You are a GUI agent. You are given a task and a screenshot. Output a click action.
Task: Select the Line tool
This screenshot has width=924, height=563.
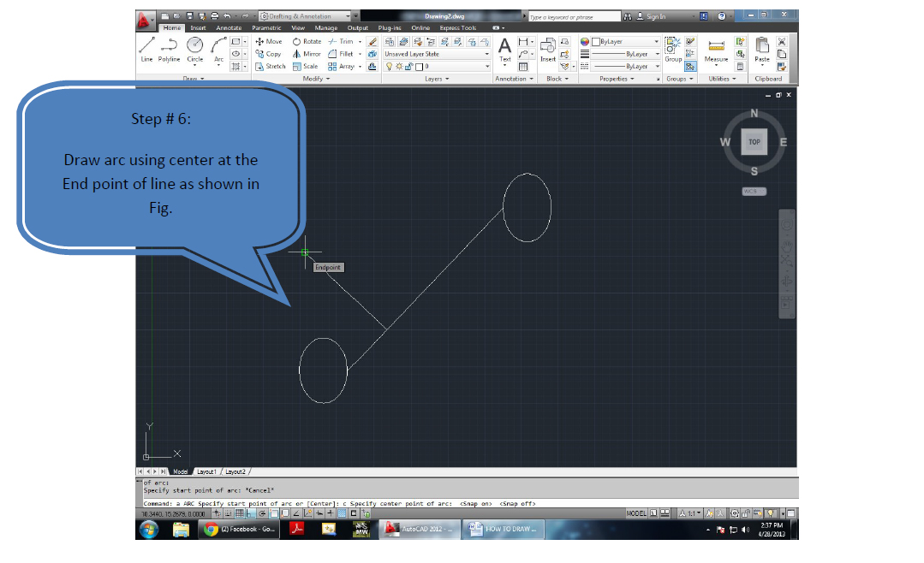(146, 48)
